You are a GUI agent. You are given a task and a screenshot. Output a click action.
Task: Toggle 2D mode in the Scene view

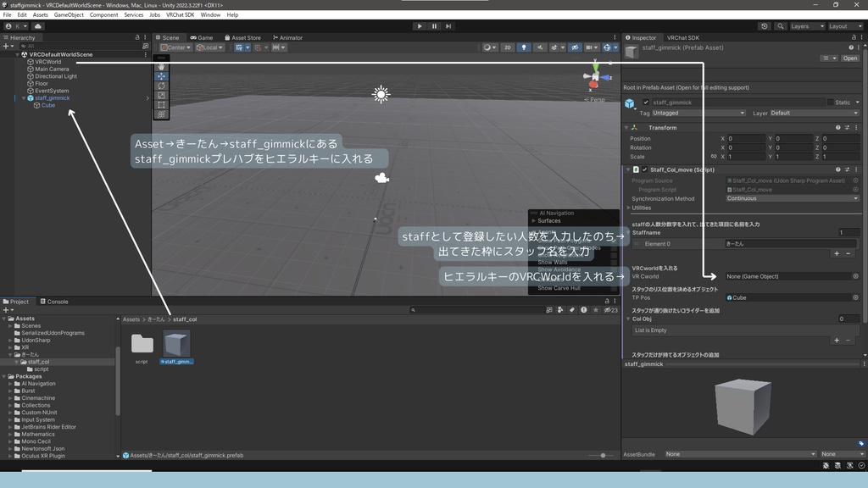(x=508, y=47)
